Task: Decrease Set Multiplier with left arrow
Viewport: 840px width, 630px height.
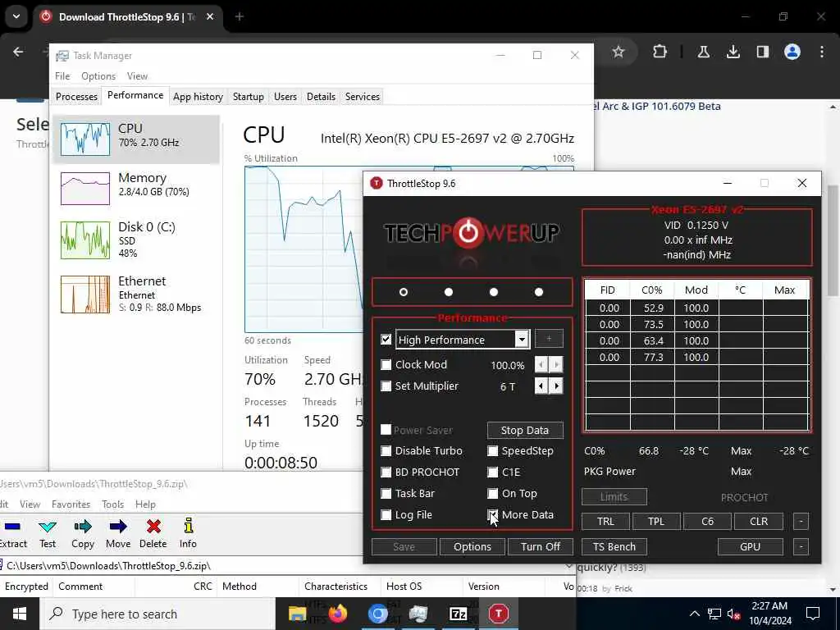Action: pos(541,386)
